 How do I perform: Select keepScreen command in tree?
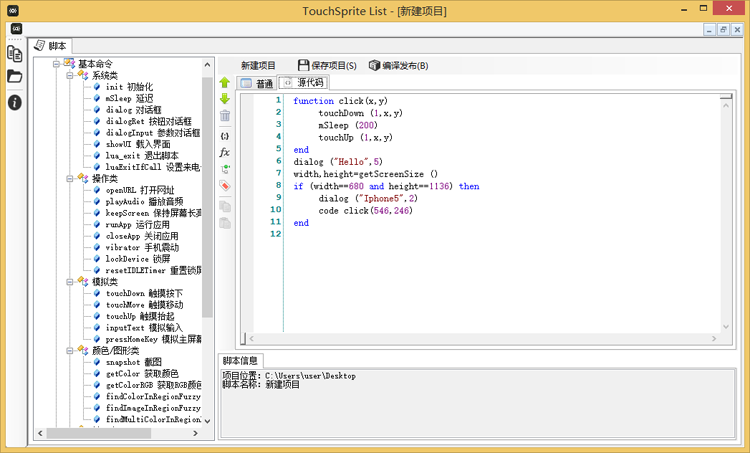click(x=153, y=213)
